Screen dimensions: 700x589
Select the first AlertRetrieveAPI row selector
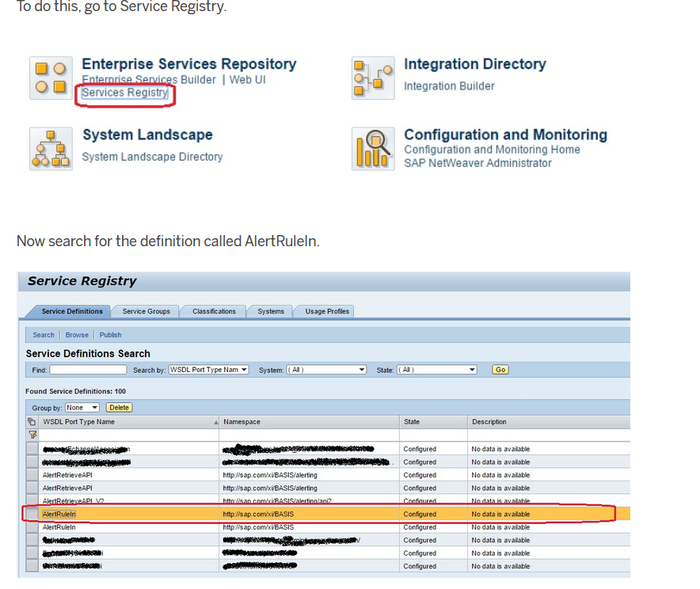tap(32, 475)
